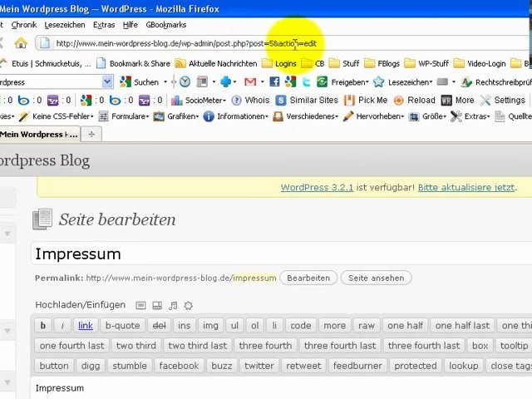This screenshot has width=532, height=399.
Task: Open the Extras menu in menu bar
Action: [x=104, y=25]
